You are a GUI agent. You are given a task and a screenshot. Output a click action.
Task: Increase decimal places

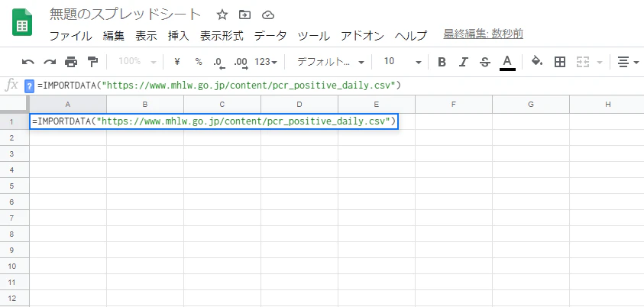241,63
